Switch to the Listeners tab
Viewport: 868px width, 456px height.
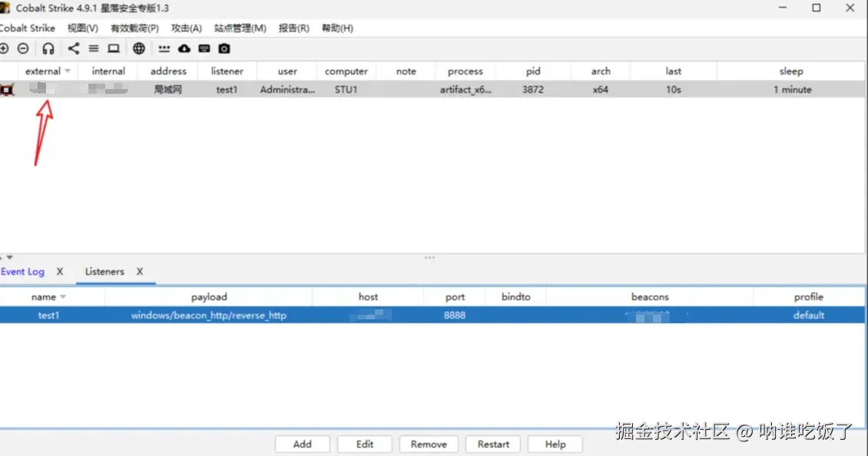coord(104,272)
